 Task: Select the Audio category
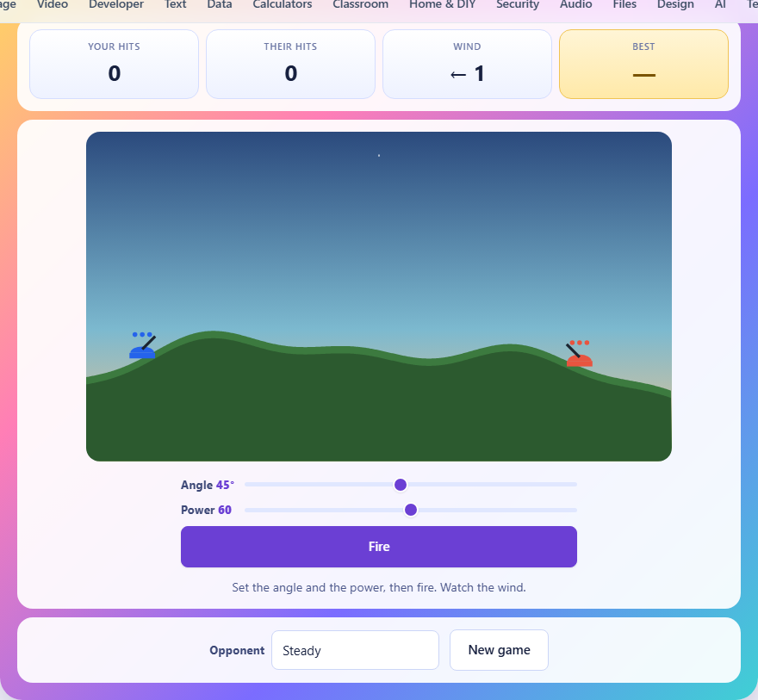click(575, 5)
